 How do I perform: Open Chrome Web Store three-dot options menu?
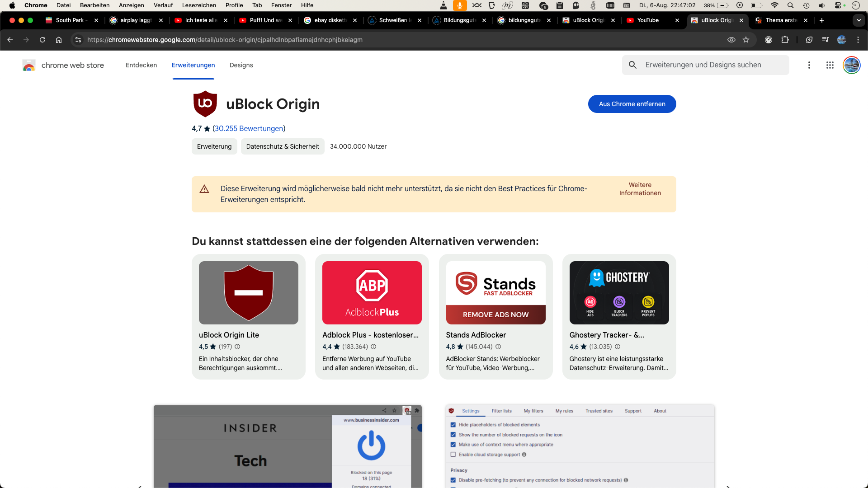809,65
